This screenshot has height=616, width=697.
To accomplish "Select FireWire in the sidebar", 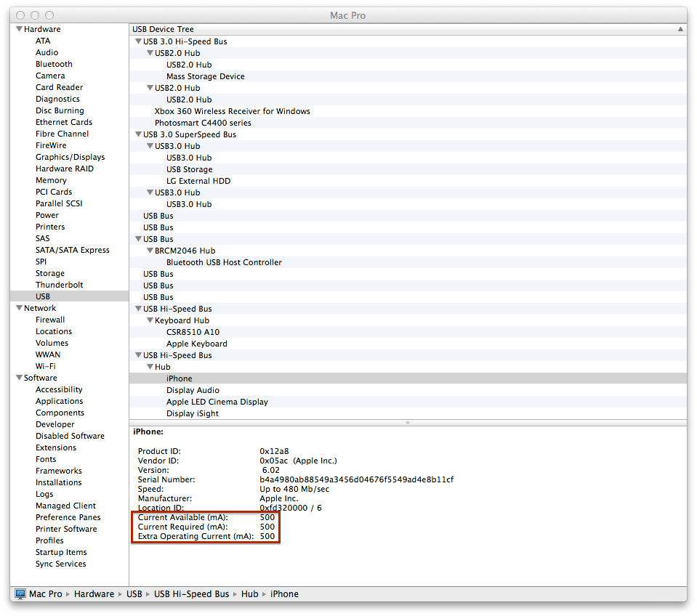I will coord(51,145).
